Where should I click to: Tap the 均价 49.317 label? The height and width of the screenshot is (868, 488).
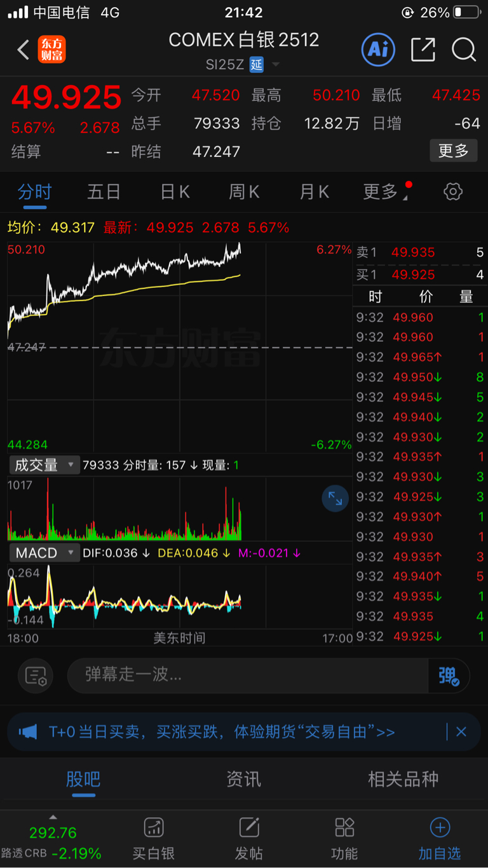51,227
